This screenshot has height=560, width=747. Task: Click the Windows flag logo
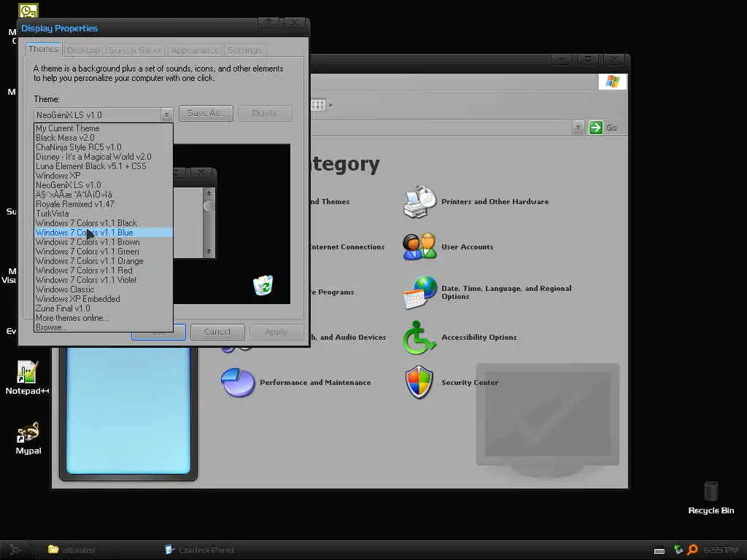coord(613,82)
